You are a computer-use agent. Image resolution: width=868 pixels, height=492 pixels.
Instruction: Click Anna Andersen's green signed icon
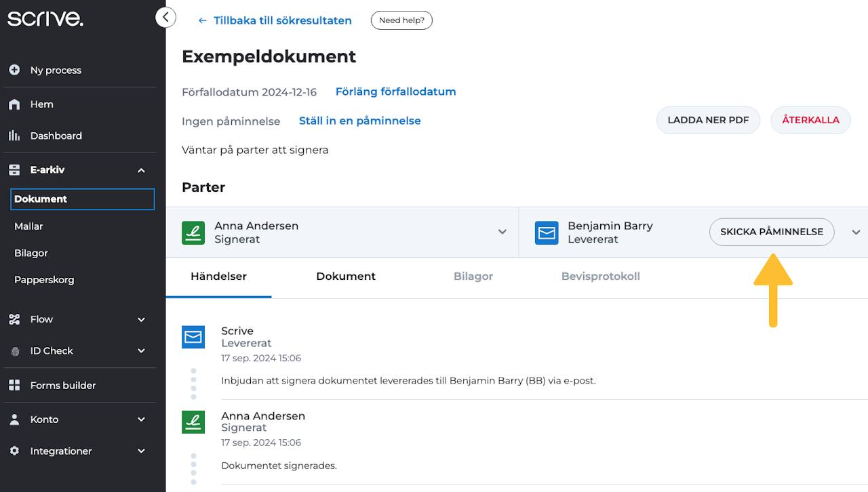pos(193,232)
